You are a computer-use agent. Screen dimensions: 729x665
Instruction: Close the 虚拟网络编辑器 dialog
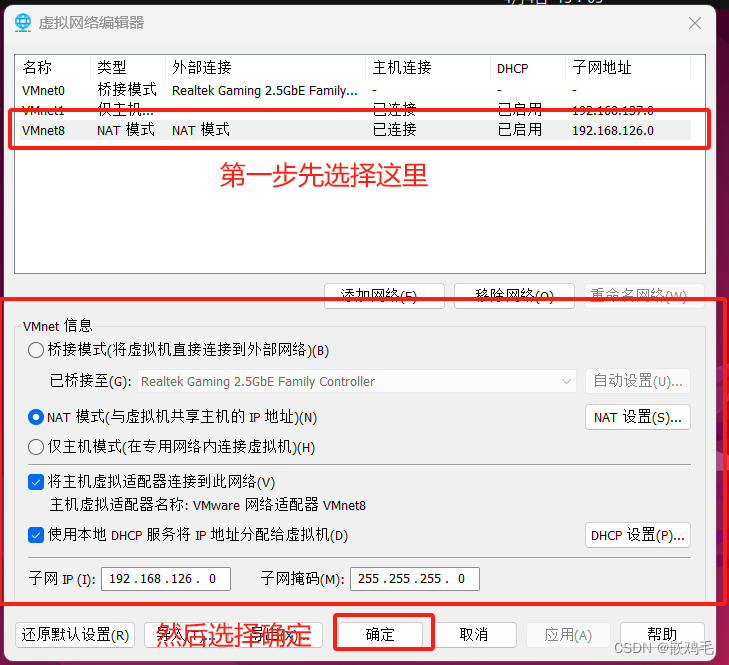coord(695,23)
